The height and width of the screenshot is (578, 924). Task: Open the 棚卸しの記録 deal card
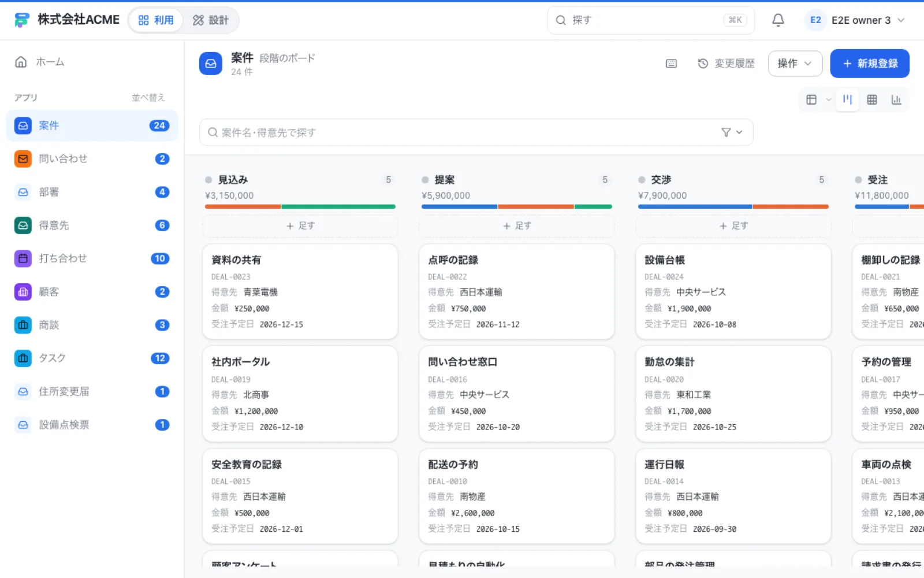click(888, 292)
